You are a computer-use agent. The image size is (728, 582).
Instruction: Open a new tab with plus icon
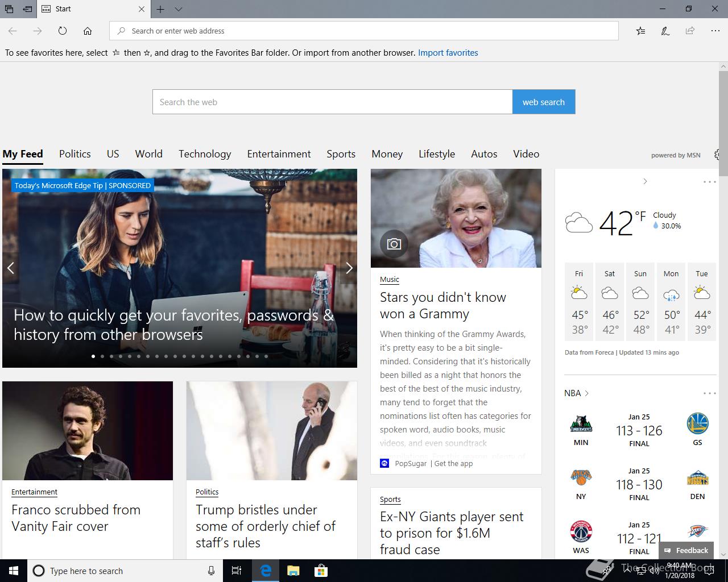(160, 9)
